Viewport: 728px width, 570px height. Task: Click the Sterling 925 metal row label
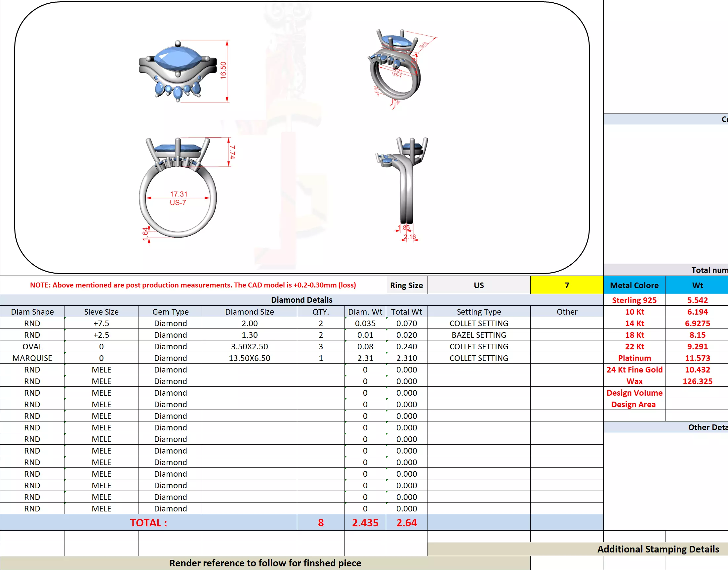pos(634,300)
